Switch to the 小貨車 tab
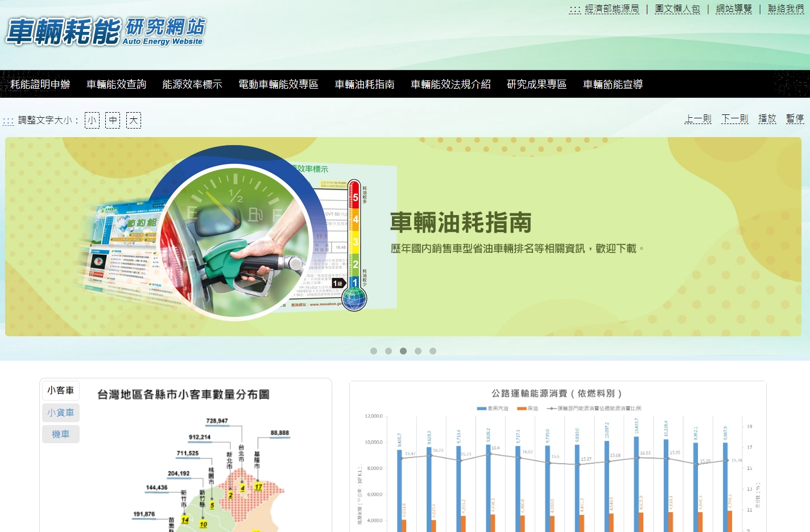This screenshot has width=810, height=532. click(x=61, y=413)
